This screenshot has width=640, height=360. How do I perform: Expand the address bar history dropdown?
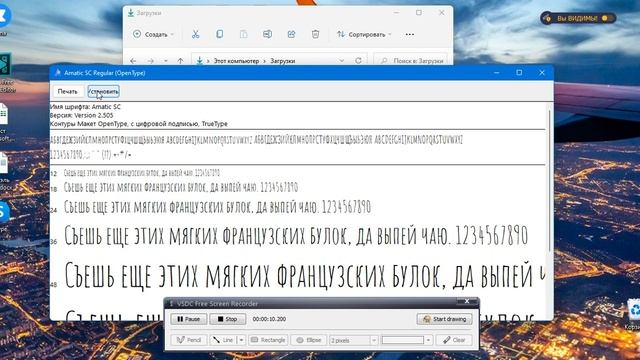(x=341, y=61)
